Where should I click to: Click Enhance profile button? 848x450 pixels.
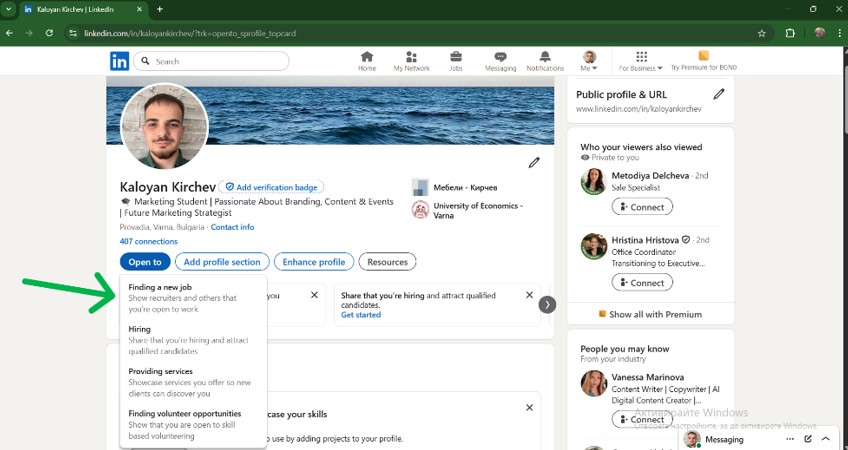pyautogui.click(x=314, y=262)
